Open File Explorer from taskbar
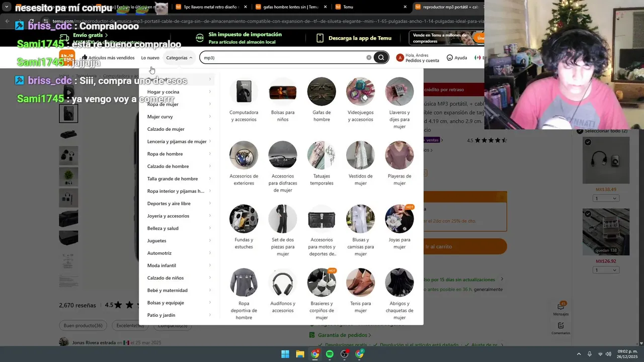The height and width of the screenshot is (362, 644). pyautogui.click(x=300, y=354)
